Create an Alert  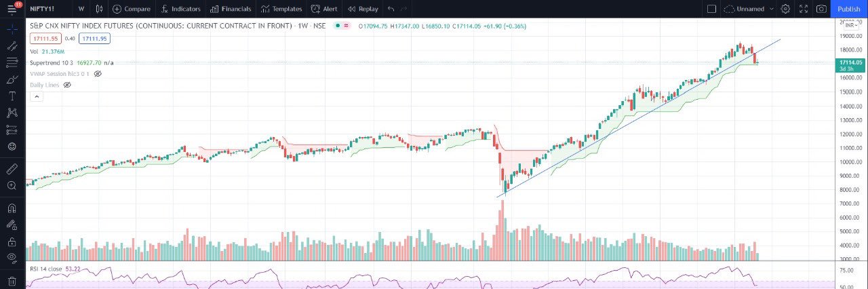pos(324,9)
